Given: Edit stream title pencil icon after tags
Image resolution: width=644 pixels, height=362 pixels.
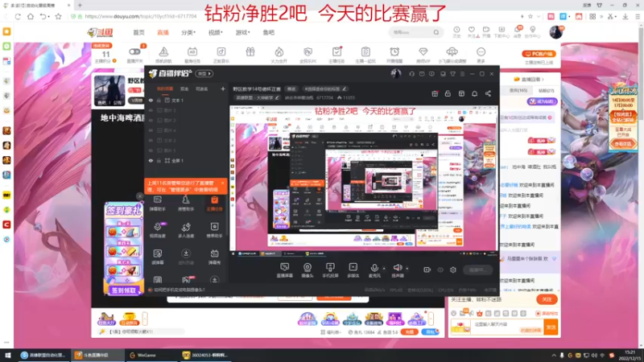Looking at the screenshot, I should [x=345, y=88].
